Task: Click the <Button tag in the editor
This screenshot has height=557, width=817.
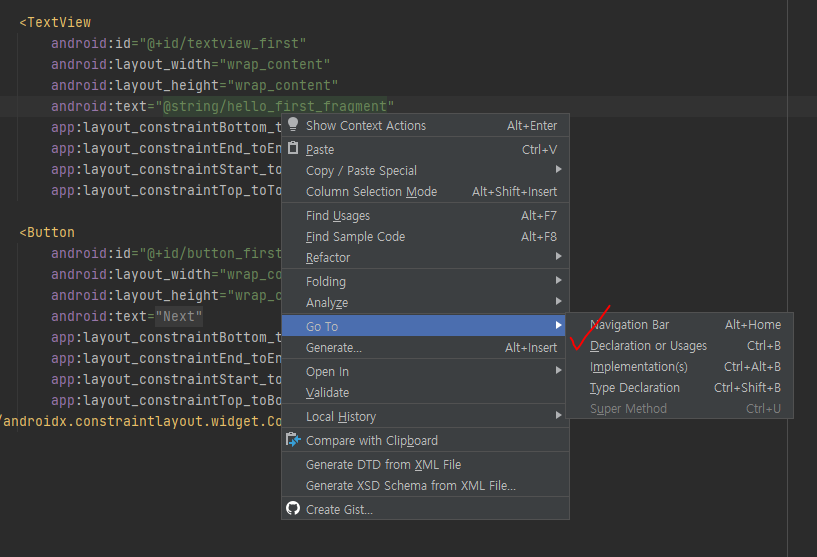Action: tap(47, 232)
